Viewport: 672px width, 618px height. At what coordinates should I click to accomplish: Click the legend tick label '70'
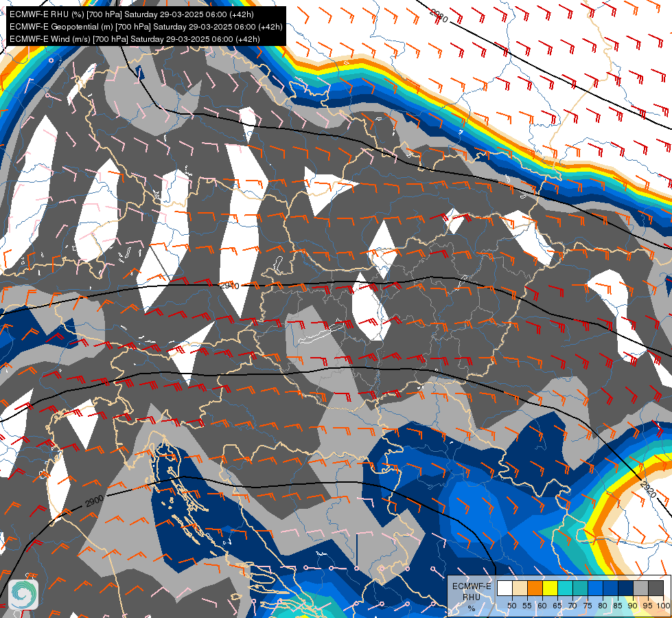point(572,606)
